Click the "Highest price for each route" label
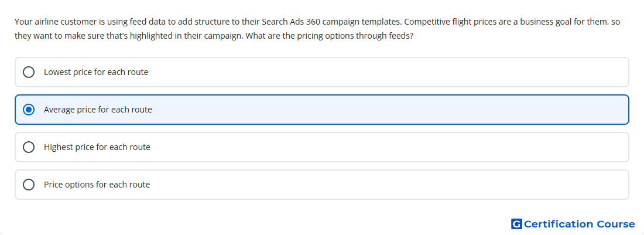The image size is (644, 235). tap(97, 147)
